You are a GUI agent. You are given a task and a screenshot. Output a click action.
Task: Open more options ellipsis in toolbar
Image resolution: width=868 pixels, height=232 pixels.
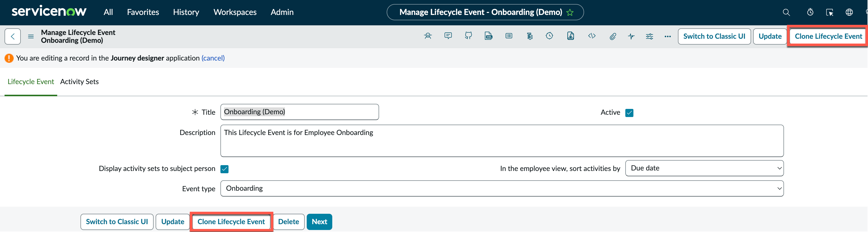click(x=668, y=36)
